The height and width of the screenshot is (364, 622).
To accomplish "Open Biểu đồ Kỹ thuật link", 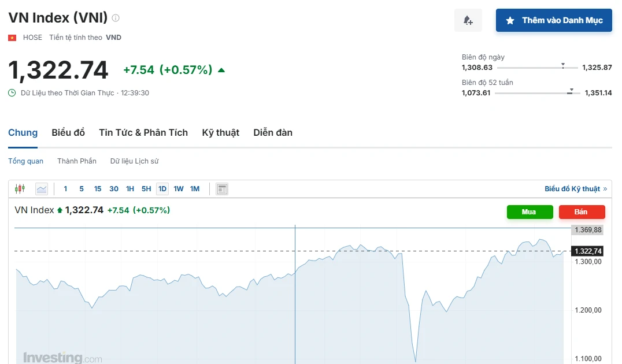I will [576, 189].
